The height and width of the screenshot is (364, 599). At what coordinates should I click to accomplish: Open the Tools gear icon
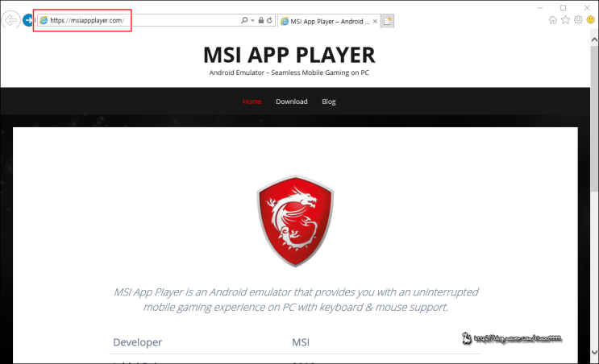click(578, 20)
